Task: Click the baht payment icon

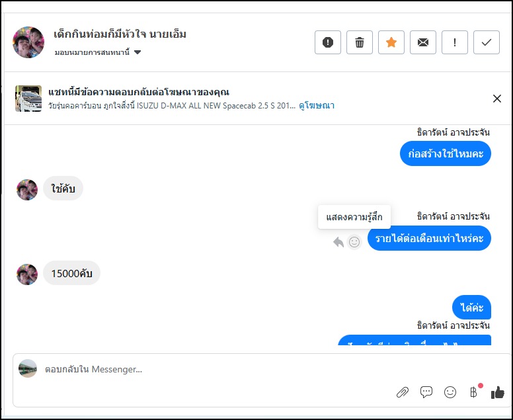Action: coord(473,392)
